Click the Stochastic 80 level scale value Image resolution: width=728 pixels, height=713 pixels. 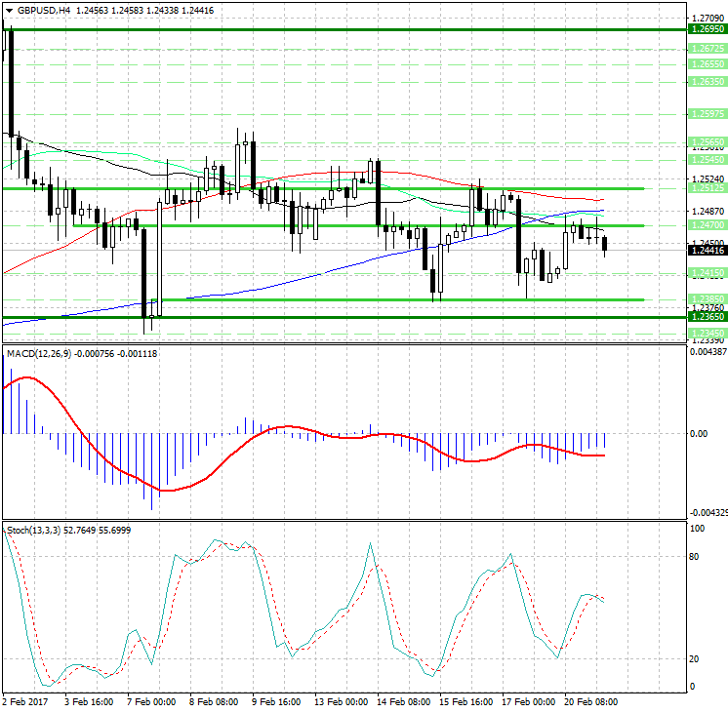coord(696,558)
